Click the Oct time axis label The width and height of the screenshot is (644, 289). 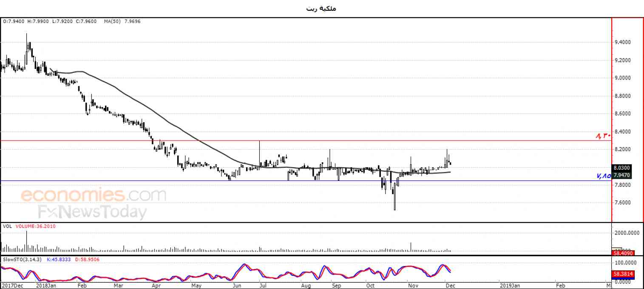[x=371, y=285]
